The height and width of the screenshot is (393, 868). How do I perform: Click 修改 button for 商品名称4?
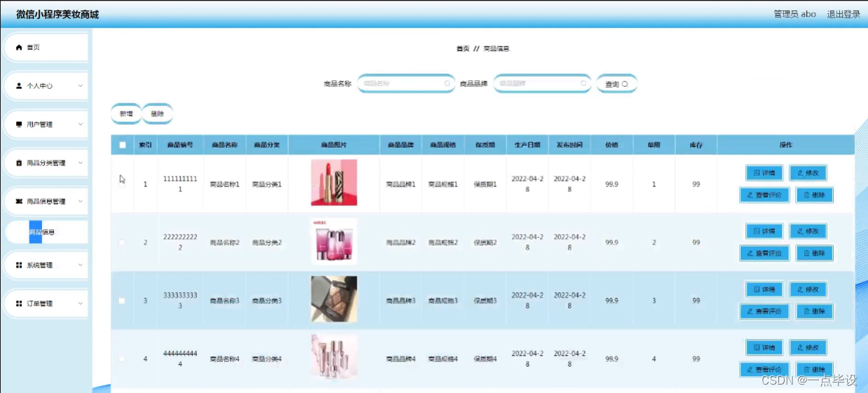(808, 347)
